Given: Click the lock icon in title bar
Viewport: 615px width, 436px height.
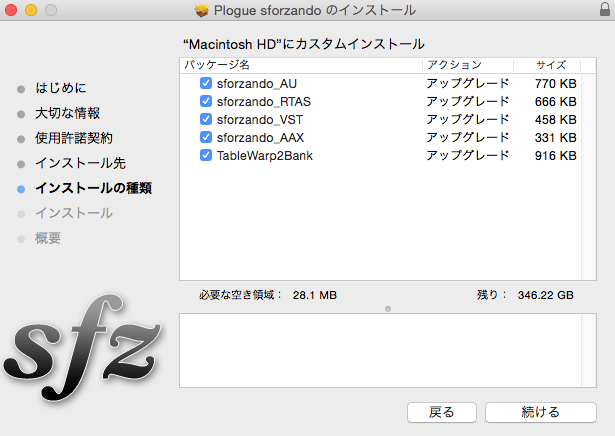Looking at the screenshot, I should click(x=605, y=9).
